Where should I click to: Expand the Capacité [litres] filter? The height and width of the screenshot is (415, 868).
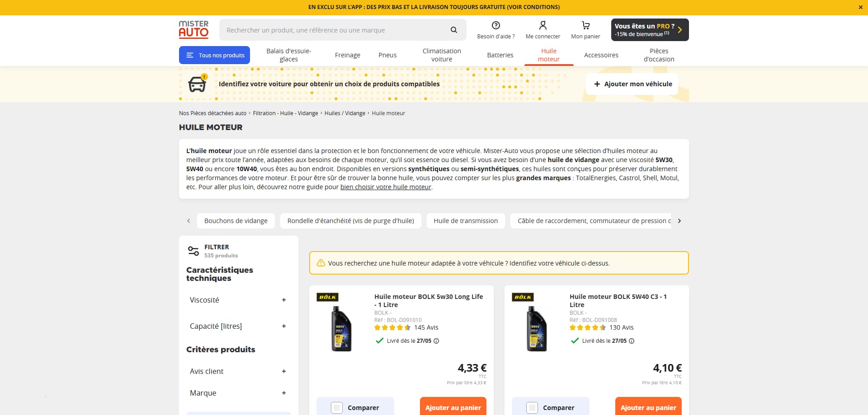pyautogui.click(x=239, y=326)
